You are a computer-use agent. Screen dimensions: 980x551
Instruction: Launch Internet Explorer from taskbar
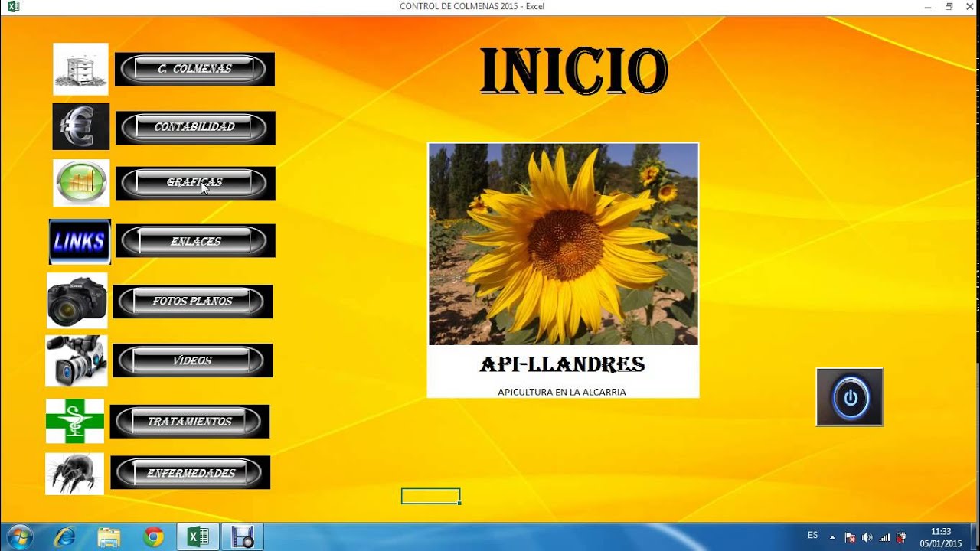[x=64, y=537]
